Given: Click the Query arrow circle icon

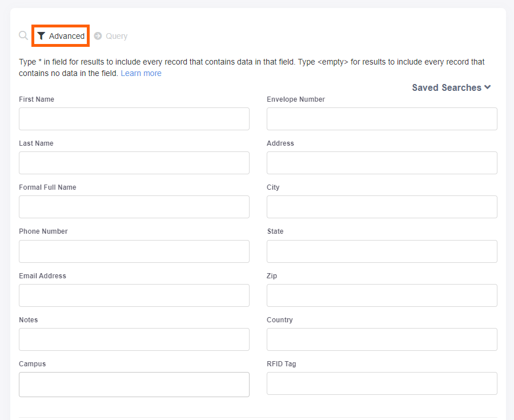Looking at the screenshot, I should tap(98, 36).
